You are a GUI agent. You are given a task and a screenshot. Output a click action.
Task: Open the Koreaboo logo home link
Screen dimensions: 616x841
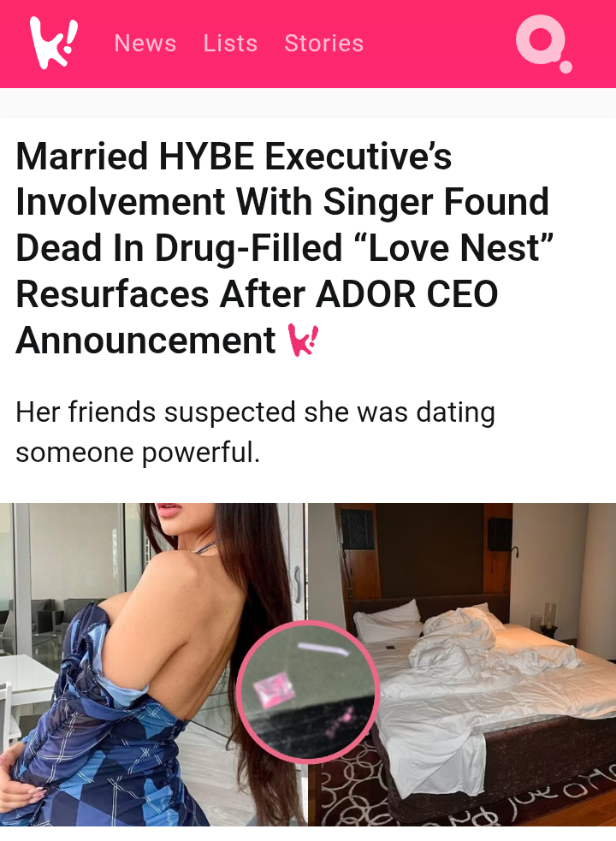(x=54, y=43)
